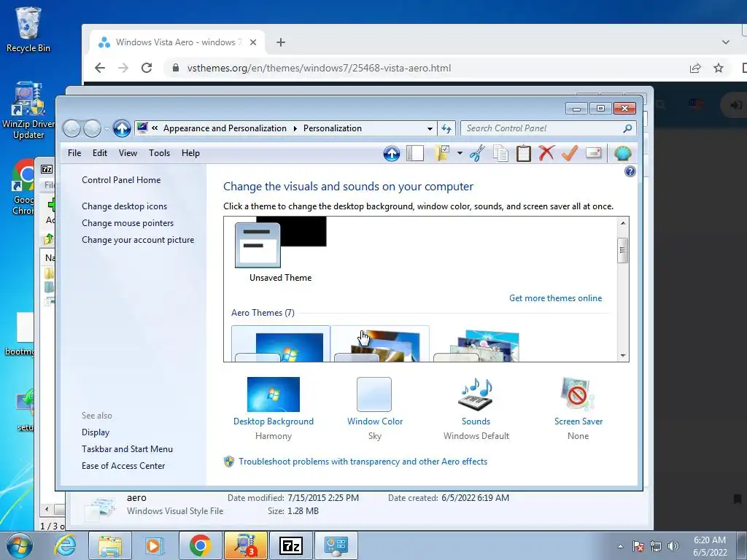The width and height of the screenshot is (747, 560).
Task: Toggle the navigation pane toolbar icon
Action: pos(415,153)
